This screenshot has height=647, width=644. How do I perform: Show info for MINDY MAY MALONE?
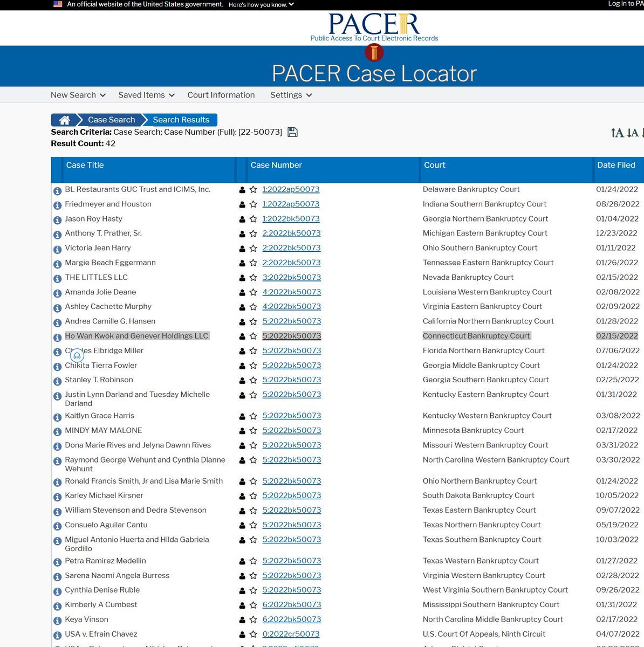pos(57,432)
